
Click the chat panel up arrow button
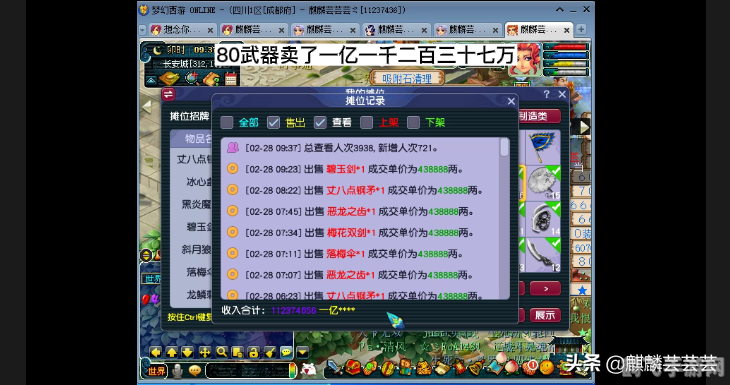click(172, 352)
